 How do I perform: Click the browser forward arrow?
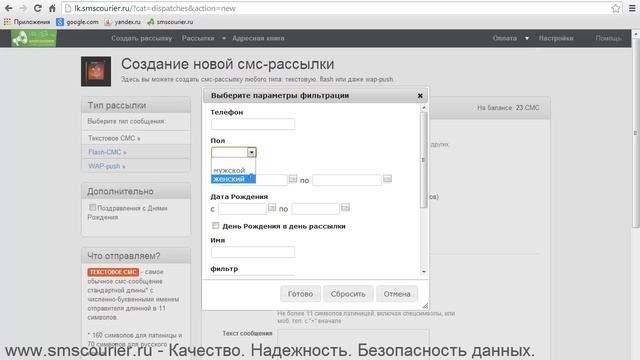[x=23, y=8]
